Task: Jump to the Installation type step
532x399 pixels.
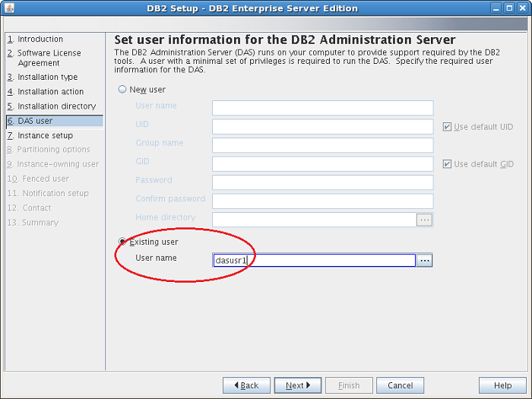Action: (x=43, y=77)
